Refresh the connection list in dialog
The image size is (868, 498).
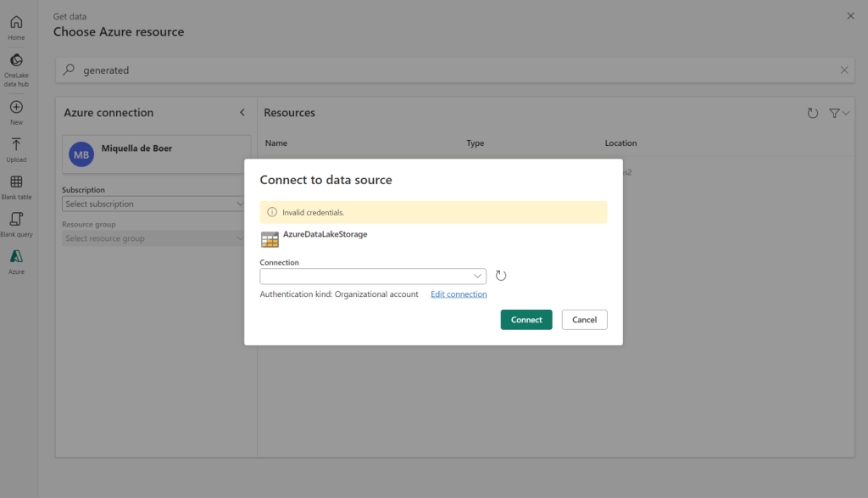click(500, 276)
